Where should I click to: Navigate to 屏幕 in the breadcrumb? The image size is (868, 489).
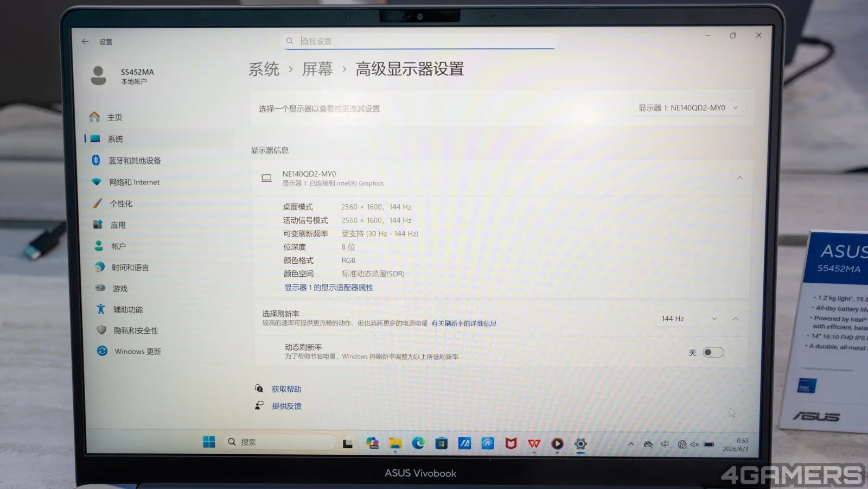coord(317,69)
